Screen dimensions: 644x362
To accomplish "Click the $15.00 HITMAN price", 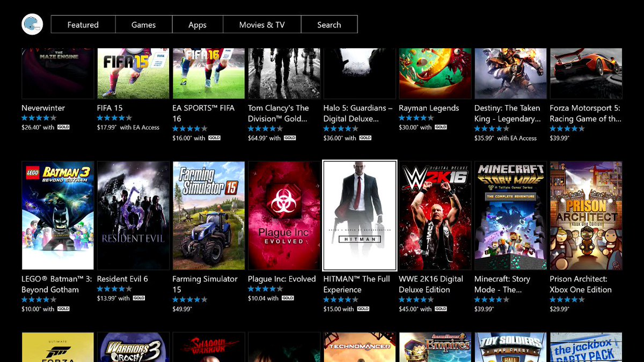I will click(332, 309).
